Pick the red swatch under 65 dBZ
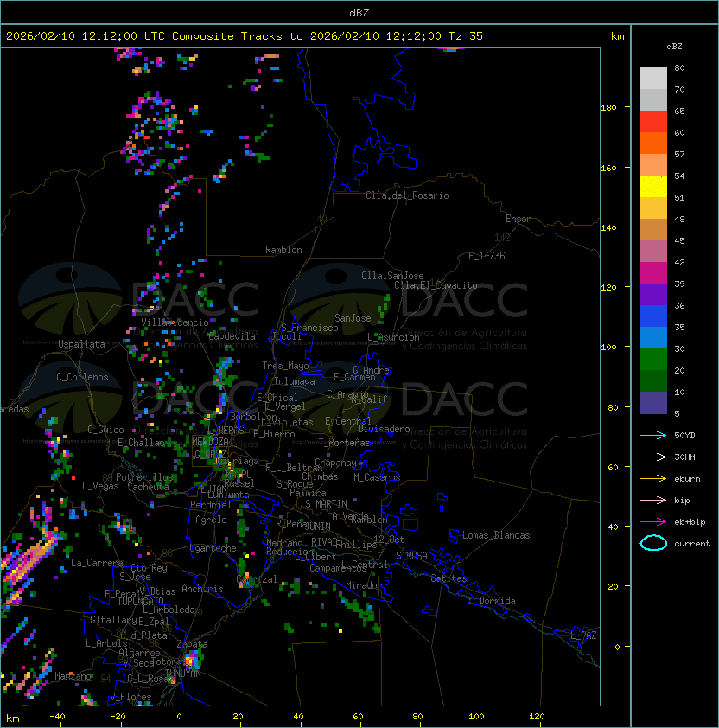This screenshot has height=728, width=719. click(653, 122)
